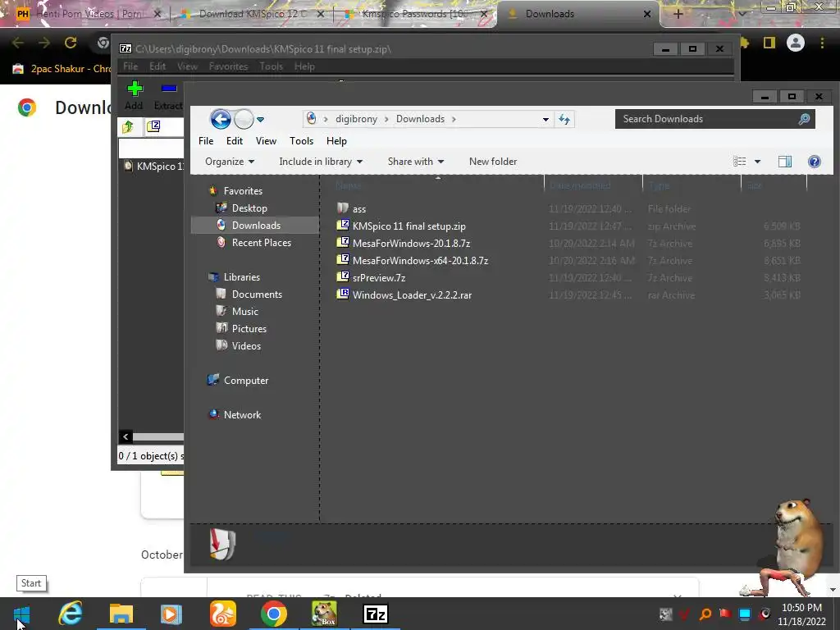The image size is (840, 630).
Task: Sort files by the Name column header
Action: click(348, 185)
